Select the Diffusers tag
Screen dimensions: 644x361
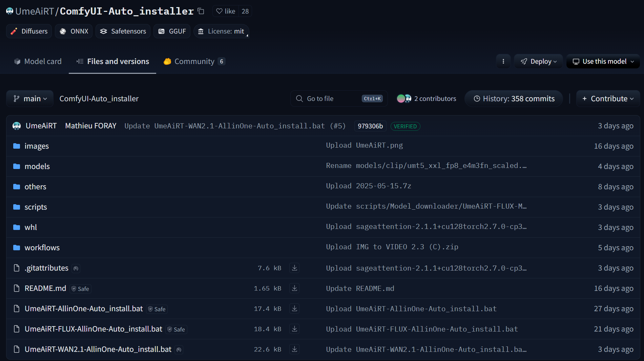[29, 31]
